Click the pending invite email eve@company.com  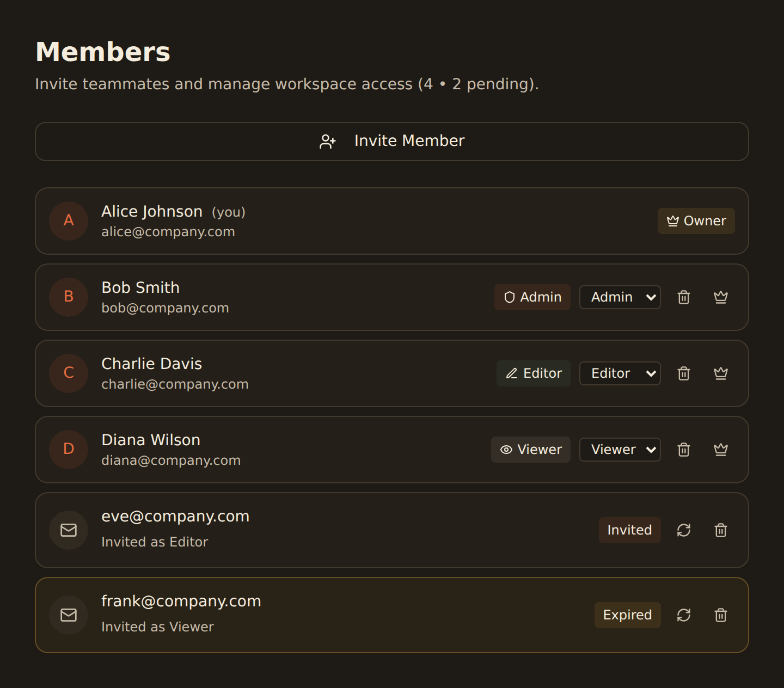point(175,516)
